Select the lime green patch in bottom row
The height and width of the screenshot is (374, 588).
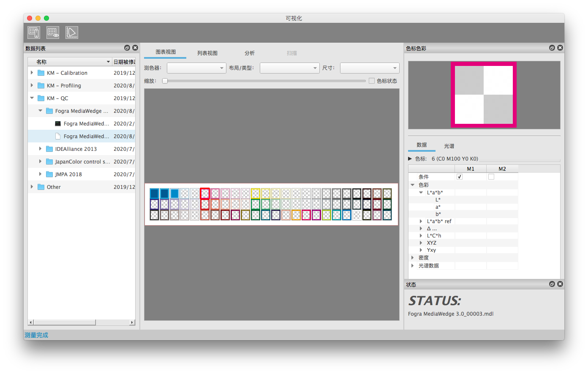(327, 215)
